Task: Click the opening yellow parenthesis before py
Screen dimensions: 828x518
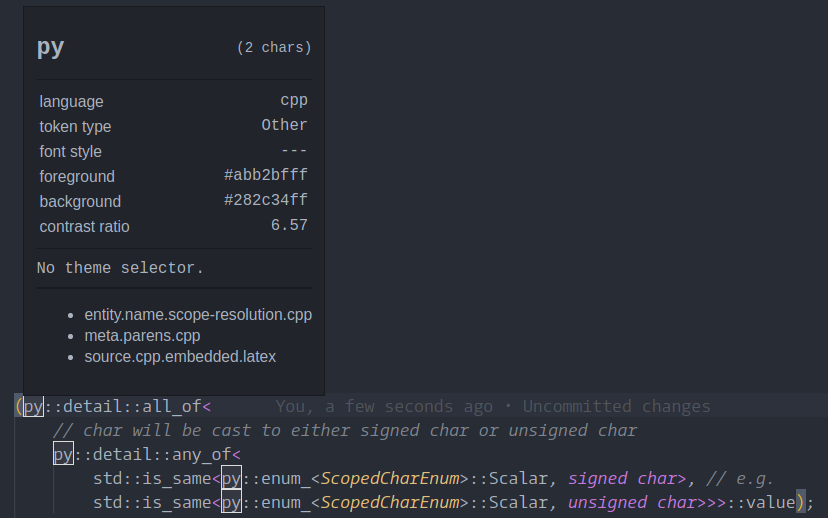Action: coord(19,407)
